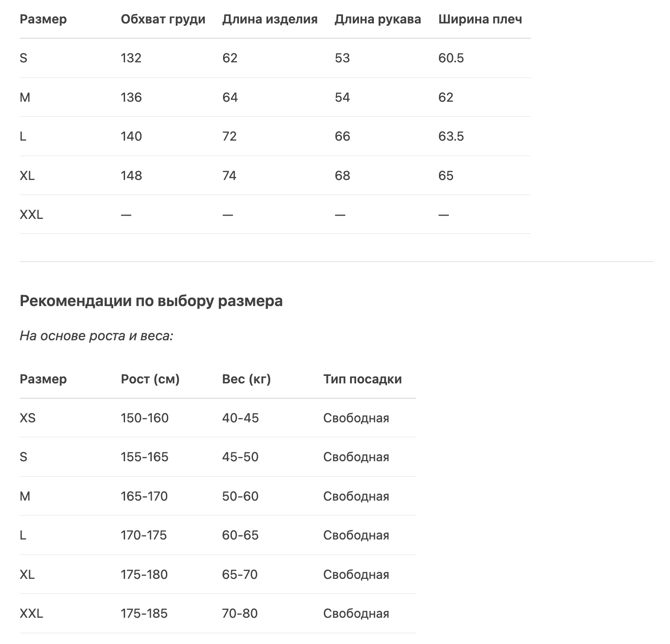Click the "Тип посадки" column header

click(x=362, y=379)
